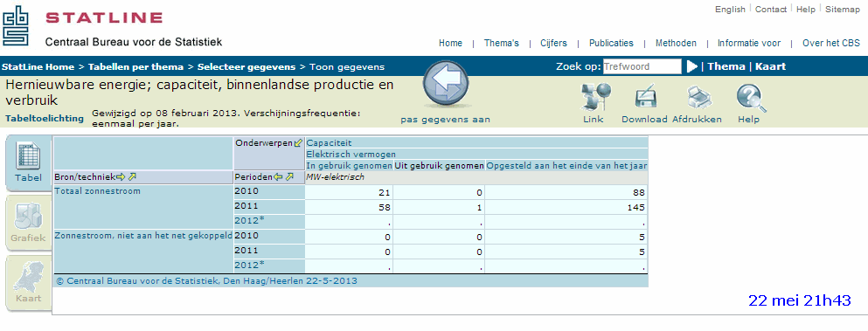Viewport: 868px width, 331px height.
Task: Click the Thema link beside search
Action: 726,66
